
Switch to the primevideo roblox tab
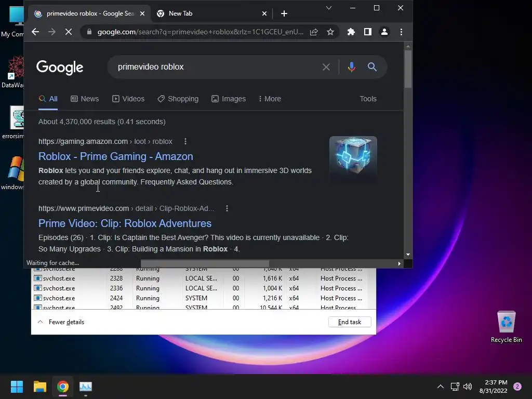90,14
